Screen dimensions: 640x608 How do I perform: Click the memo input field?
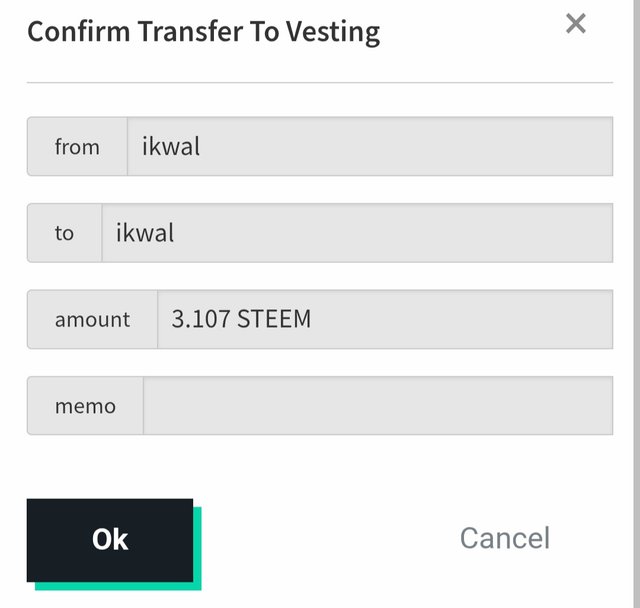point(378,406)
